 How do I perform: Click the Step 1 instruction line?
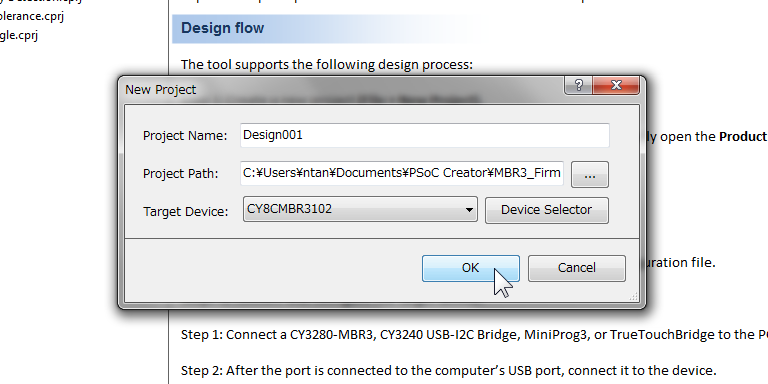point(474,335)
